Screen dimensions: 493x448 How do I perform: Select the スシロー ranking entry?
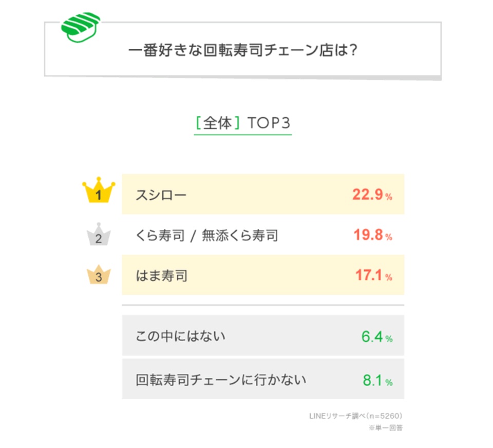(x=161, y=195)
